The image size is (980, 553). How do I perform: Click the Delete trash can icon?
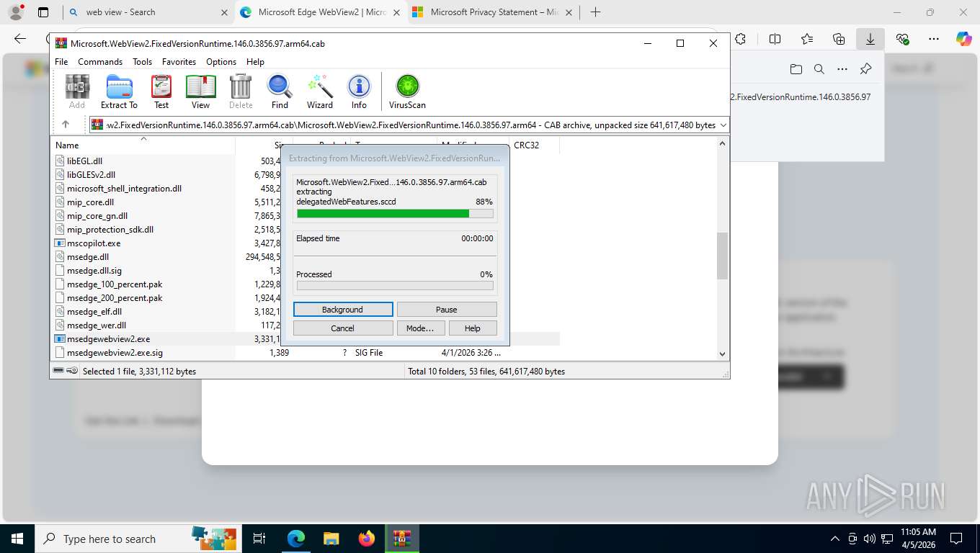241,91
